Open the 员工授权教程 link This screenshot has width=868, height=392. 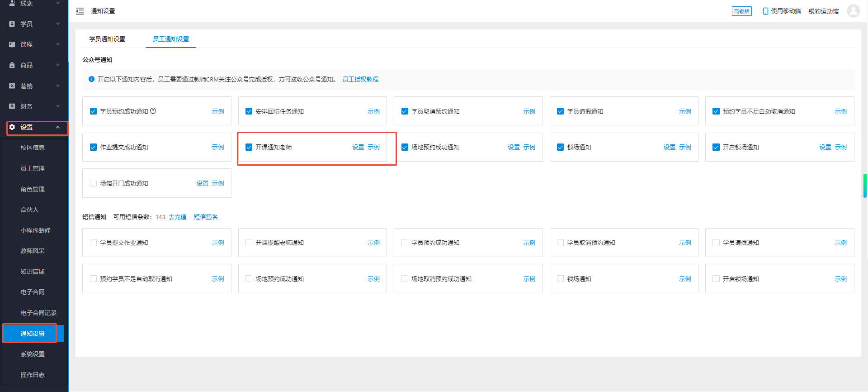click(x=360, y=79)
